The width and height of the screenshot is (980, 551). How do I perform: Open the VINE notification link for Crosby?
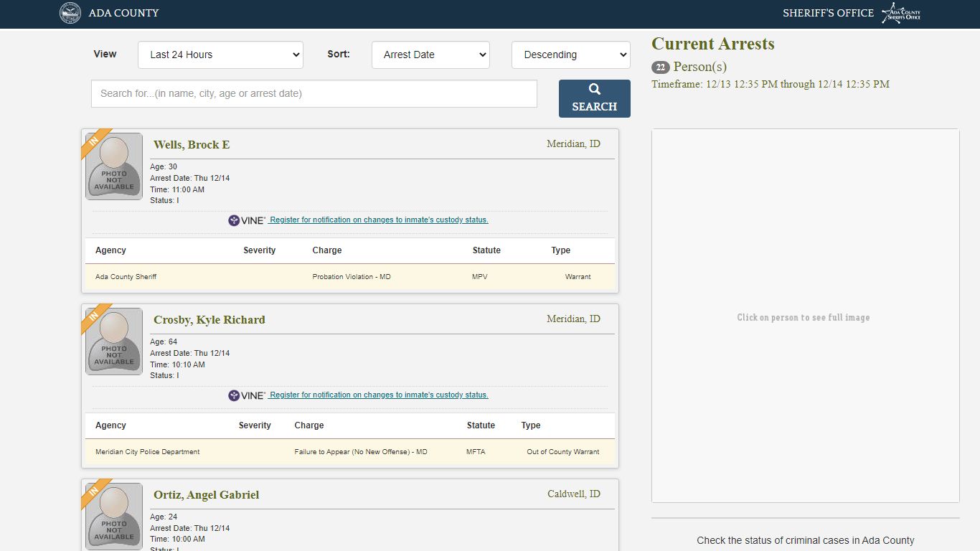[x=379, y=395]
